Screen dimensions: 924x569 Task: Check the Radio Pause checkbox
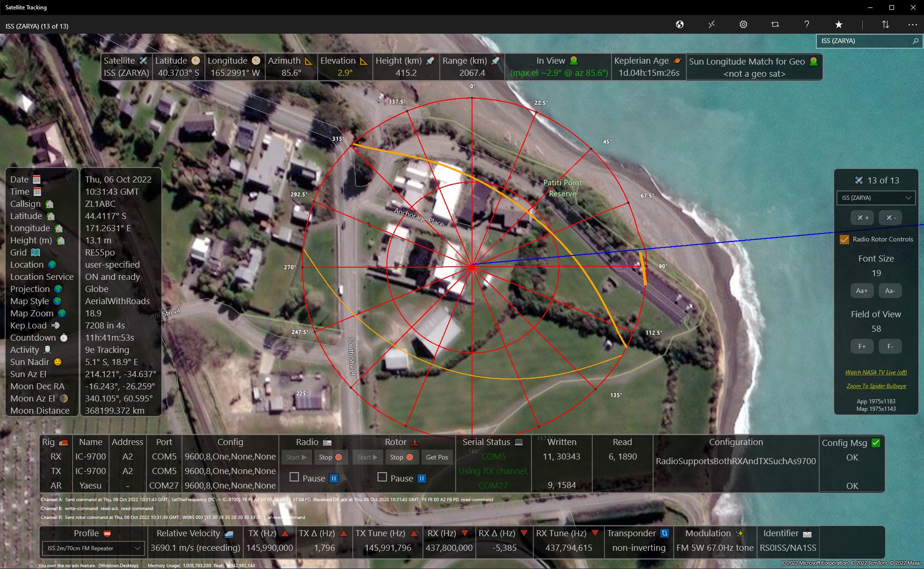[294, 477]
